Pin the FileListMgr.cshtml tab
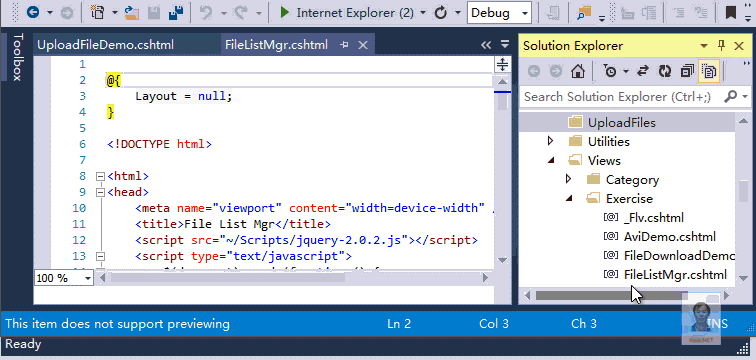This screenshot has height=360, width=756. (344, 45)
